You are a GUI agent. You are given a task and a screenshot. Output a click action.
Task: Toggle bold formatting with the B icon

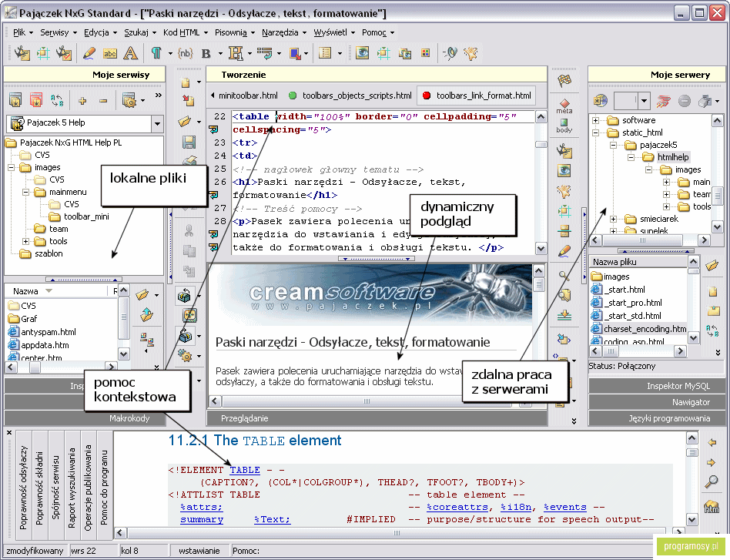point(206,54)
